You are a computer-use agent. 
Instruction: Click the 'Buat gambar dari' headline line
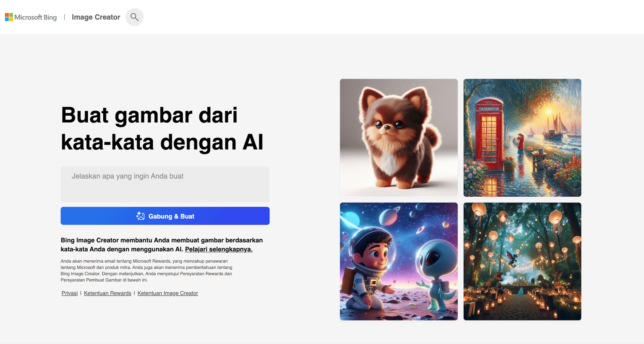(x=149, y=116)
